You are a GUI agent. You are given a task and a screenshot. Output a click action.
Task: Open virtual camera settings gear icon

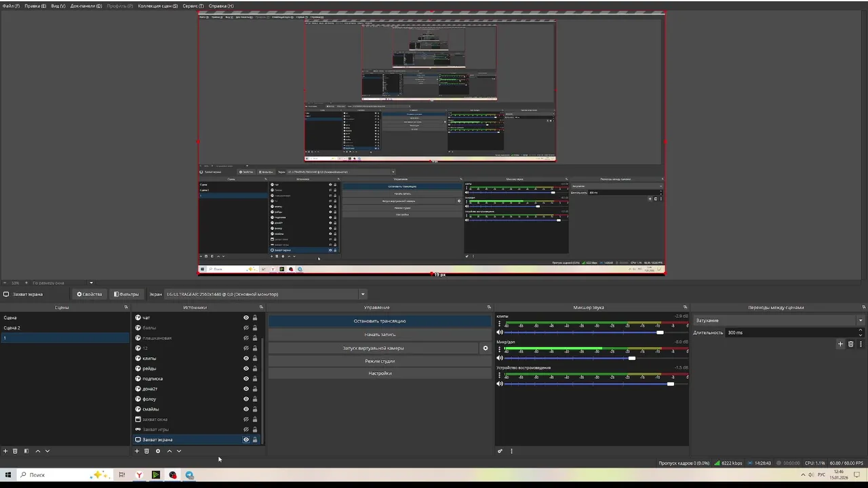[485, 348]
